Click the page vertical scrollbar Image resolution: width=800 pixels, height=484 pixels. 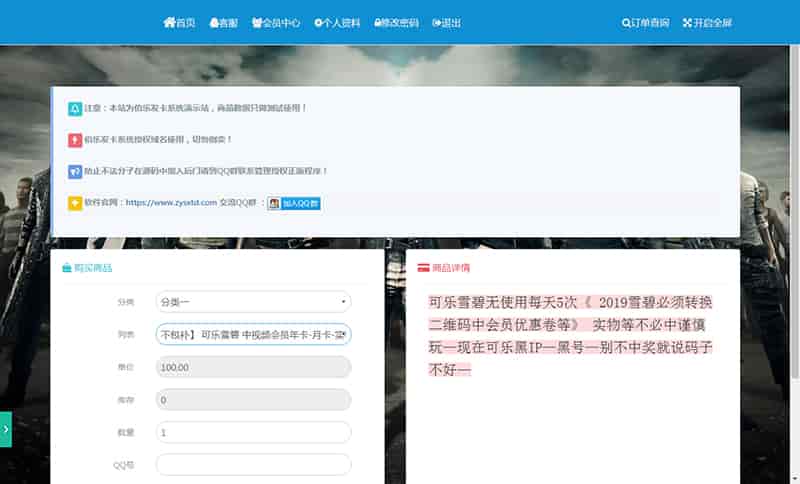795,213
